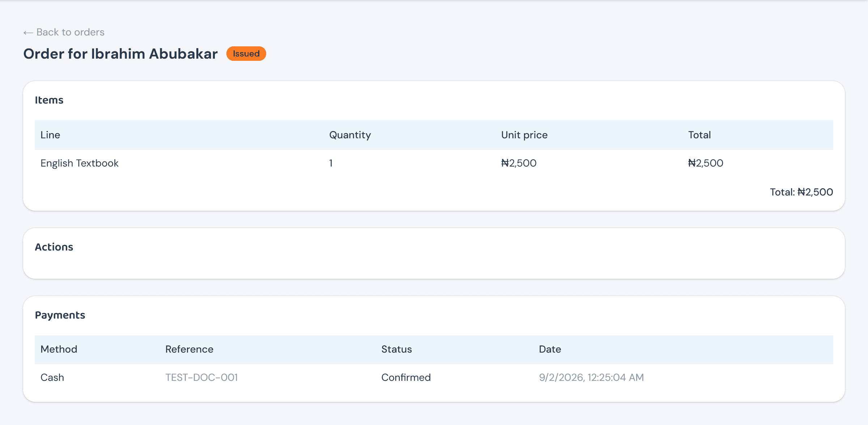Select the 'English Textbook' line item
This screenshot has width=868, height=425.
(80, 163)
